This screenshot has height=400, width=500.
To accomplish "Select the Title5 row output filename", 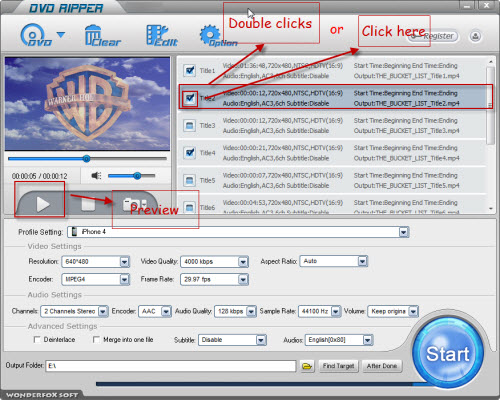I will pos(407,185).
